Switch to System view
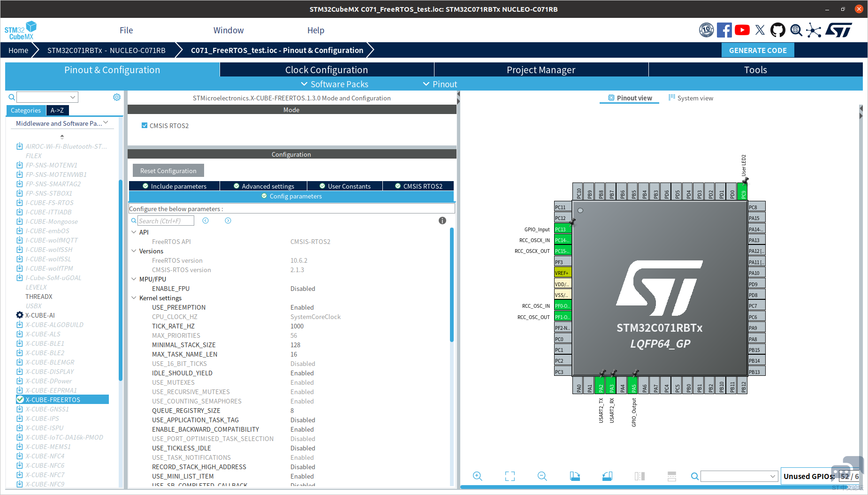 click(691, 98)
